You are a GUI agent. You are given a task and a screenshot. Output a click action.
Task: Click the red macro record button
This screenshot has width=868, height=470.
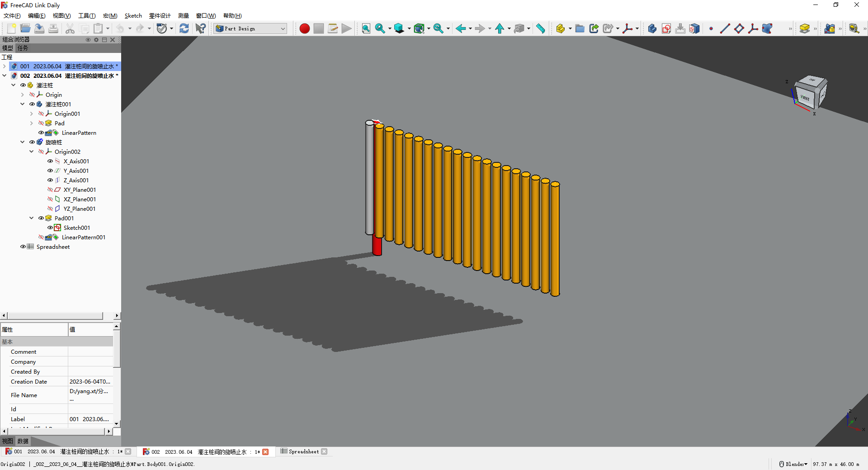pos(305,28)
